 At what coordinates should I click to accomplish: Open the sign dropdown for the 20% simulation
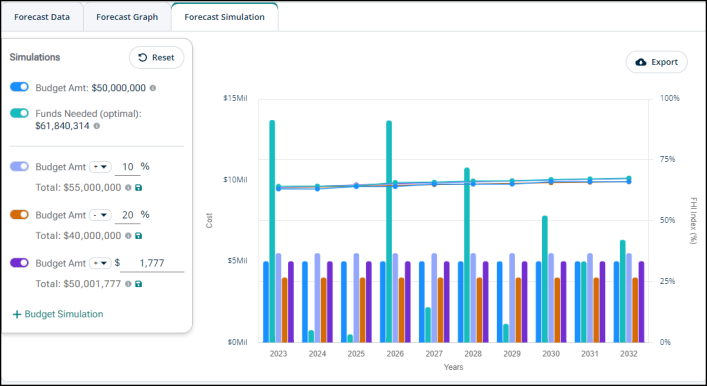(100, 215)
